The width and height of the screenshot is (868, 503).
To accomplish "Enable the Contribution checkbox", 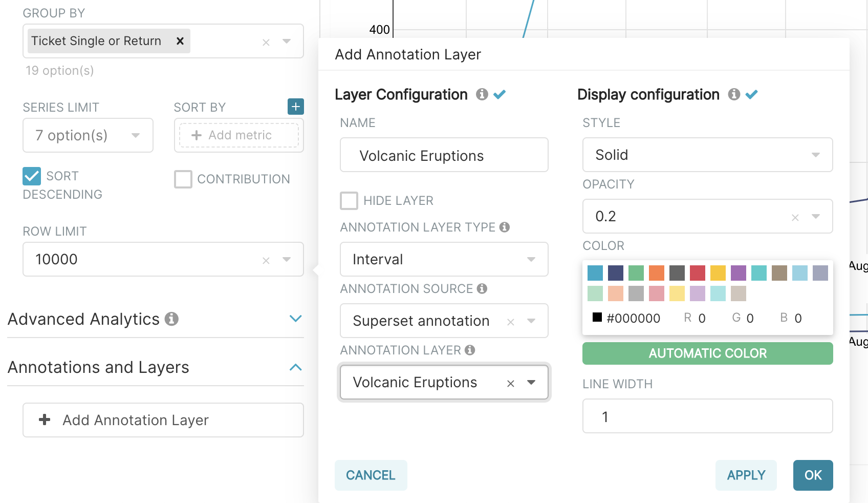I will tap(183, 179).
